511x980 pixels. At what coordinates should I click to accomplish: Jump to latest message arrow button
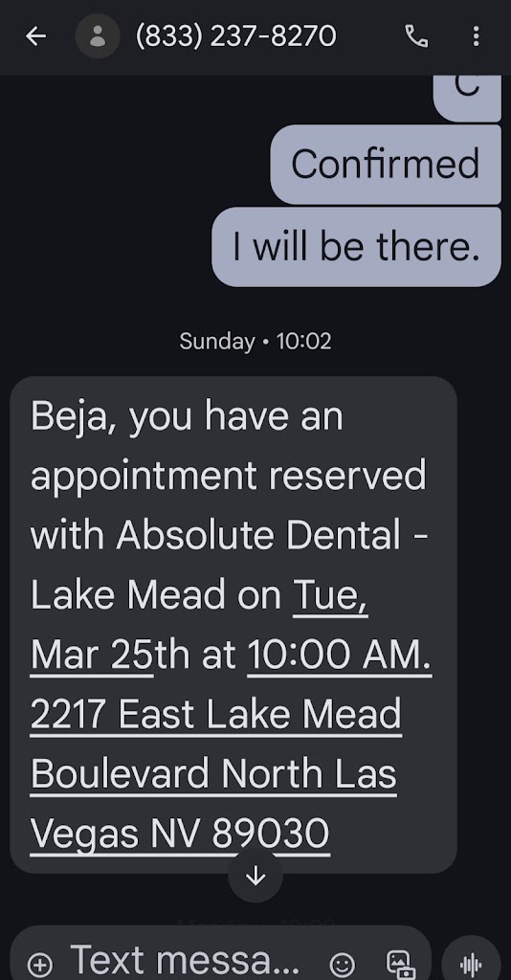255,877
